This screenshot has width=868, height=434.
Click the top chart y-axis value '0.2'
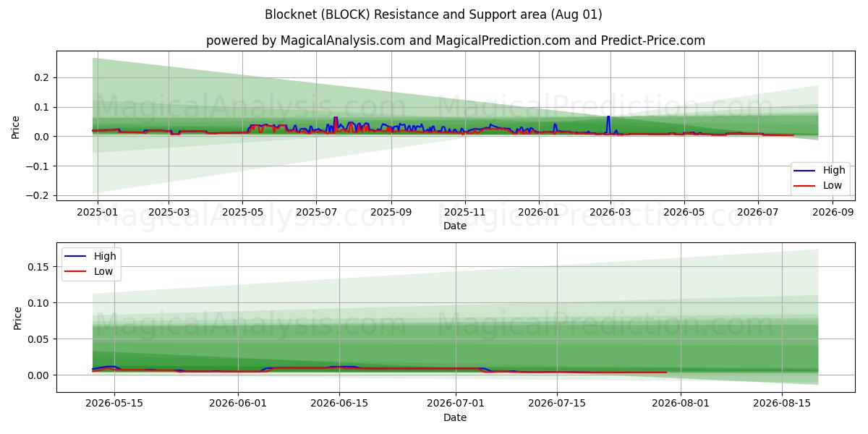pyautogui.click(x=43, y=77)
